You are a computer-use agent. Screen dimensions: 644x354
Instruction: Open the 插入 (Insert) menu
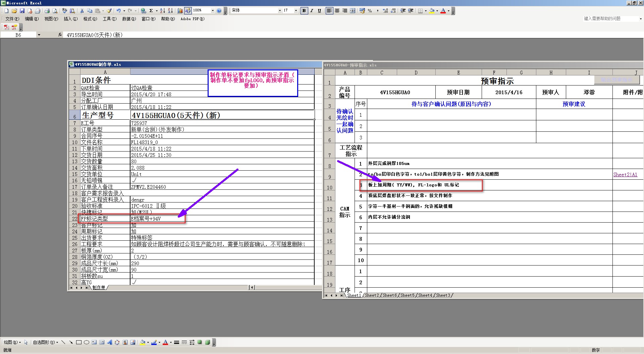[71, 19]
